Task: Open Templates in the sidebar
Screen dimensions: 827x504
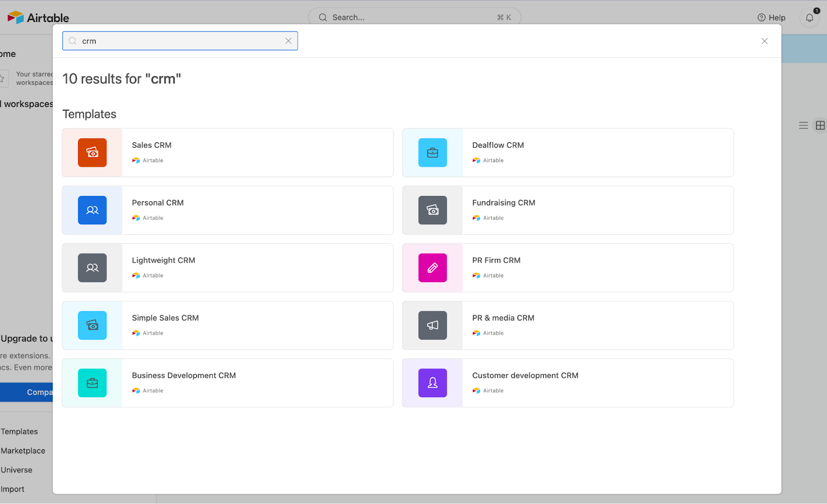Action: (x=19, y=432)
